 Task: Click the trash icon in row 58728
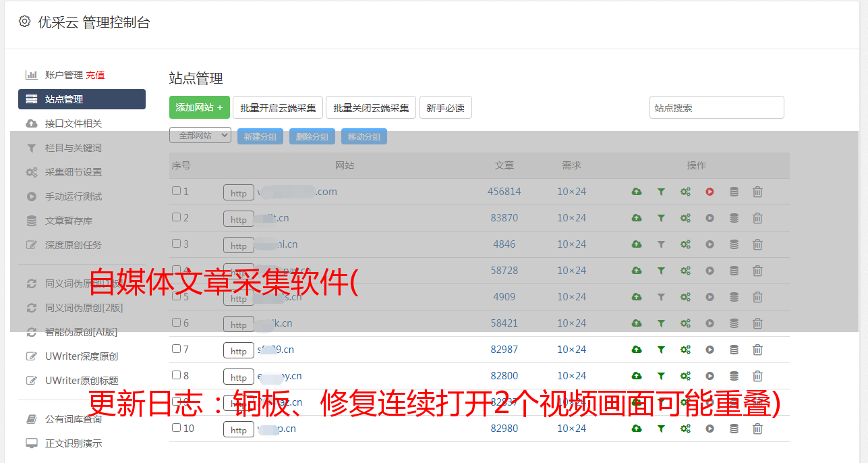[x=757, y=271]
